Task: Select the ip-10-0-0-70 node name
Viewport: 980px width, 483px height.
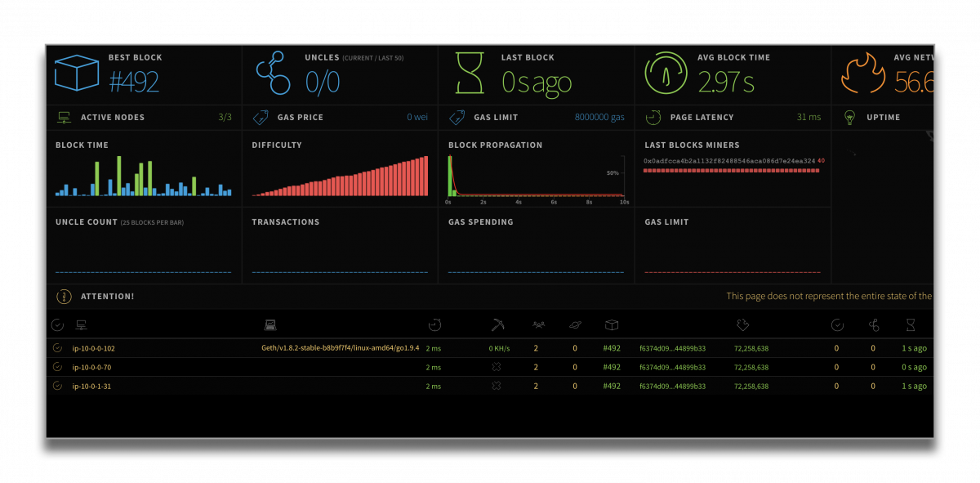Action: [x=91, y=368]
